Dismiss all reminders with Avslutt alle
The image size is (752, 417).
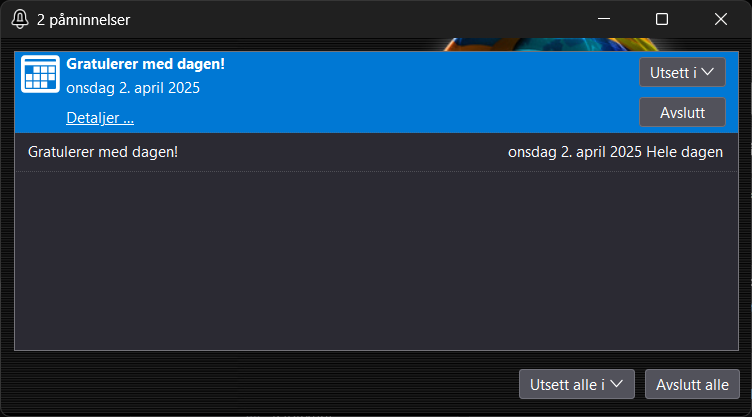692,384
